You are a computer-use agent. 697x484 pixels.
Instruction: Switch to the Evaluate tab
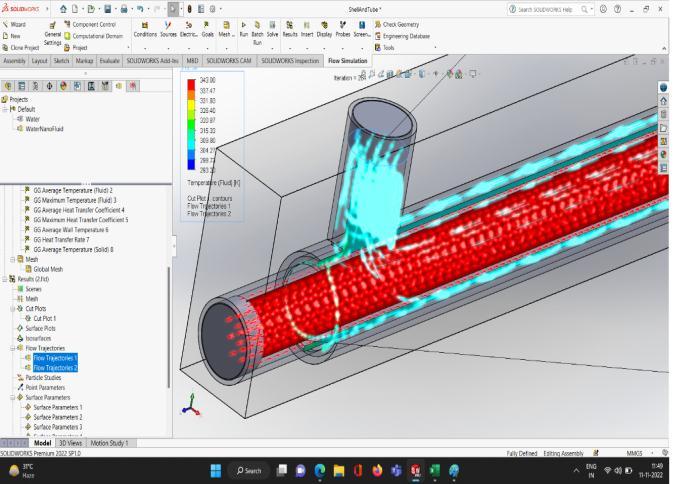pos(109,61)
